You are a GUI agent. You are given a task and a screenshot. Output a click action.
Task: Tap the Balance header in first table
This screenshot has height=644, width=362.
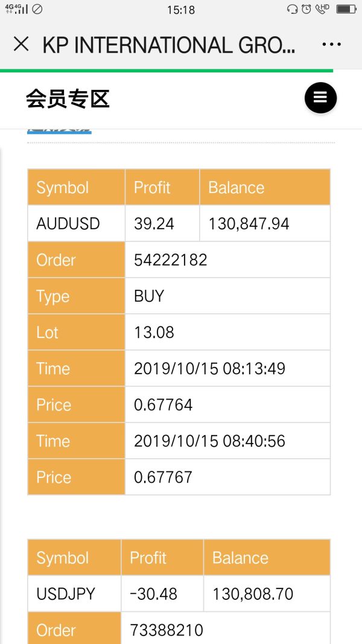coord(237,188)
